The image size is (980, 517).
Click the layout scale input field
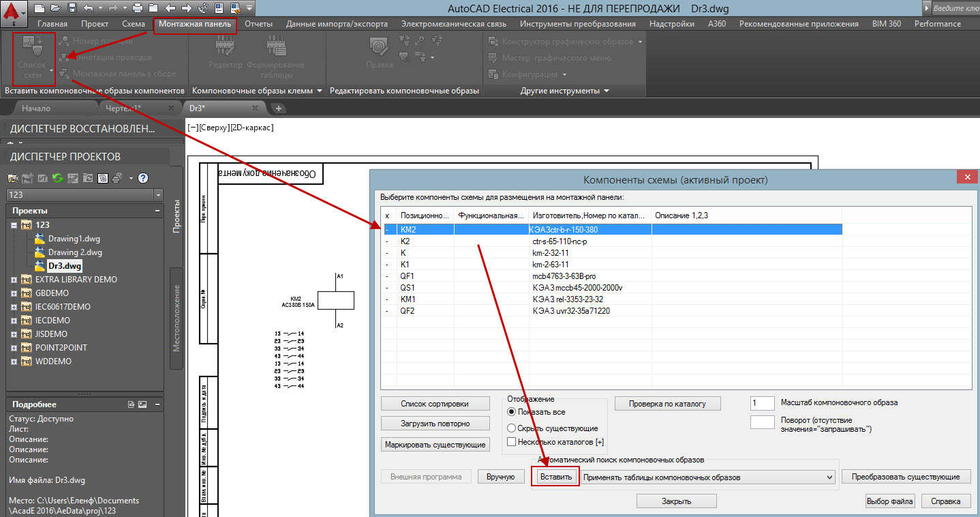762,403
